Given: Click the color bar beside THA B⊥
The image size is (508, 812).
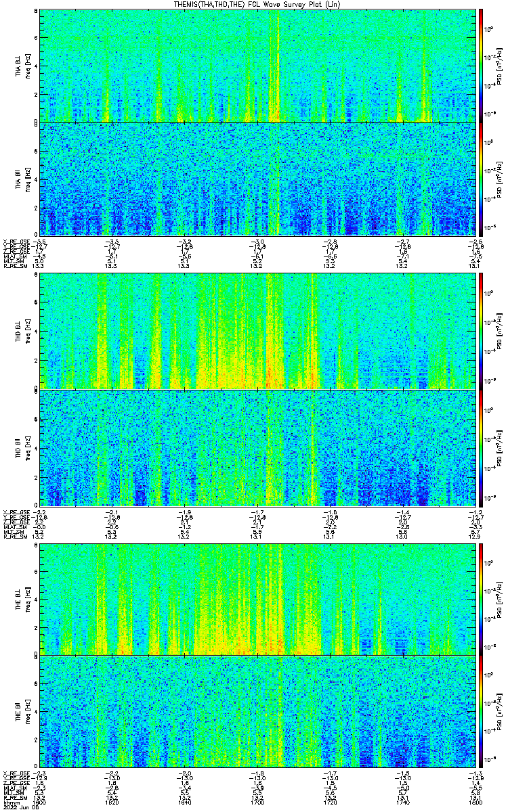Looking at the screenshot, I should tap(482, 65).
